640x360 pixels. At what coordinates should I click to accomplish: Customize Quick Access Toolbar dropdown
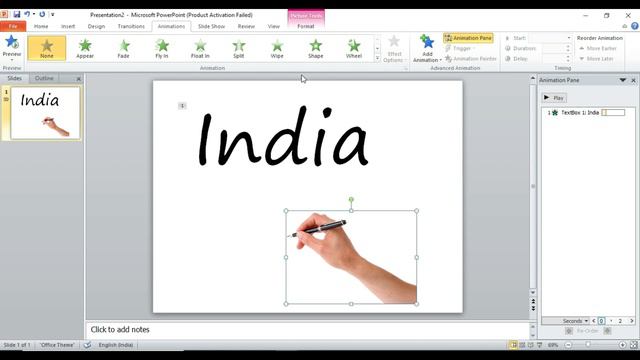tap(53, 14)
